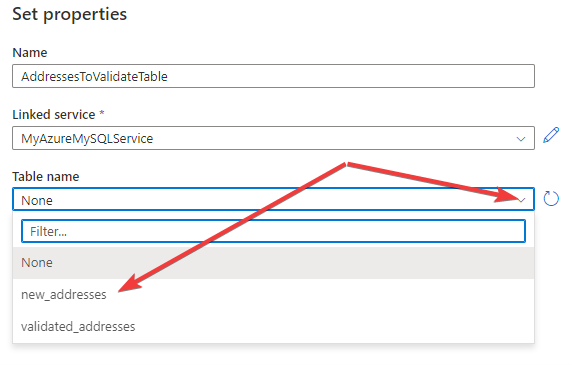The width and height of the screenshot is (573, 365).
Task: Expand the Linked service dropdown chevron
Action: point(521,139)
